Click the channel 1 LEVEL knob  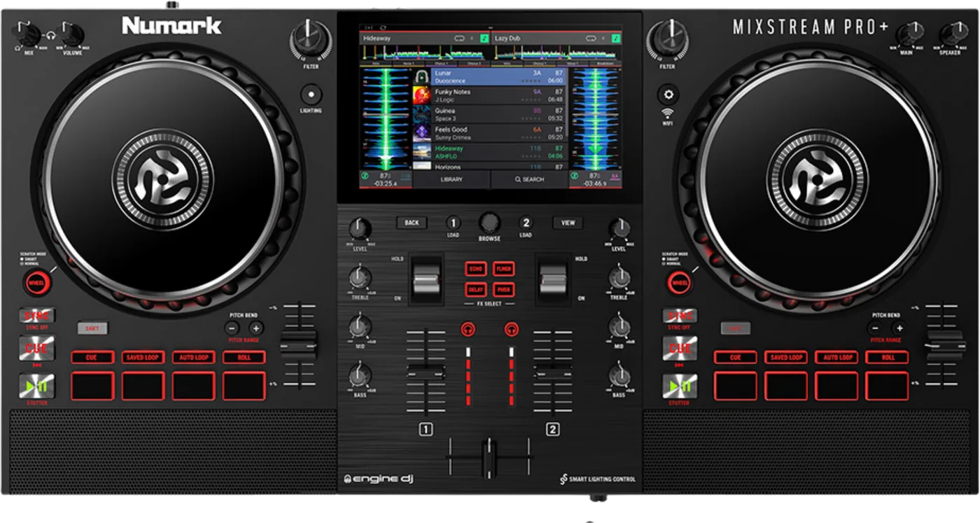(360, 229)
